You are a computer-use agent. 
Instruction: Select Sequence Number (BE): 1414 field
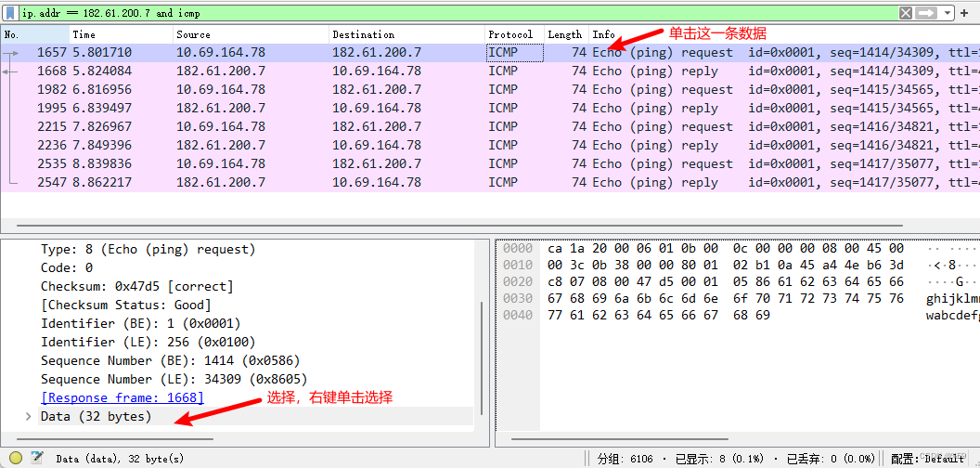click(x=171, y=361)
